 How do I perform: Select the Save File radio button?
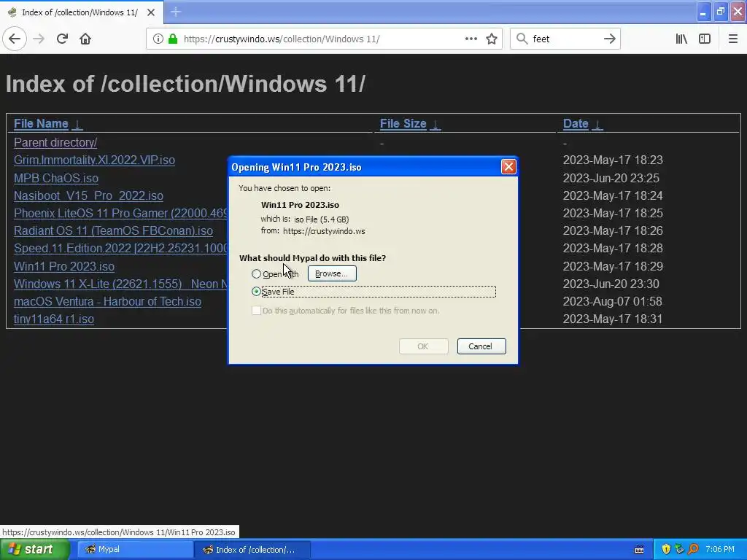256,292
